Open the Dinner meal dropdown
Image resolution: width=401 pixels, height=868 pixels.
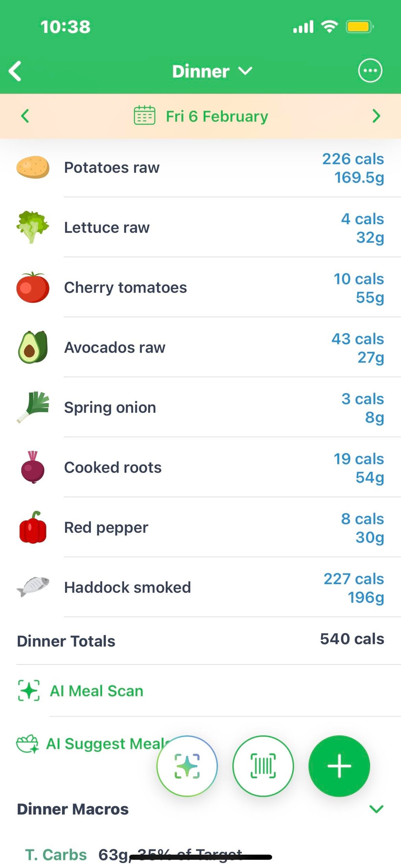[212, 71]
